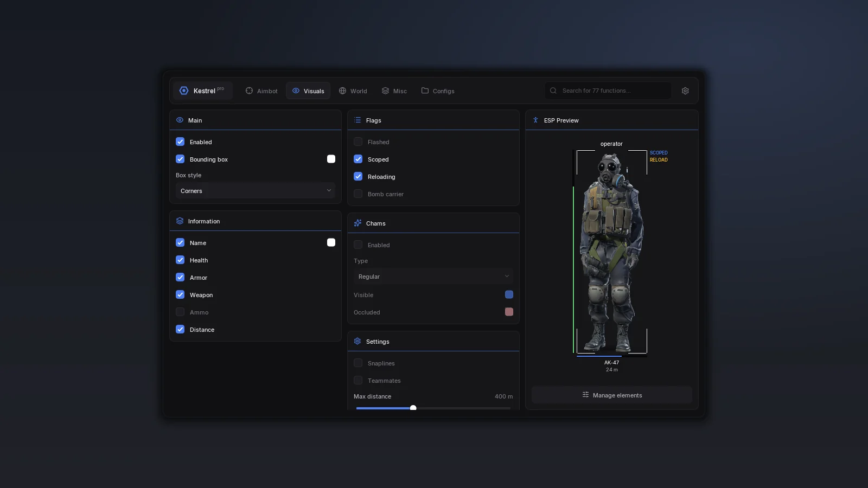
Task: Uncheck the Reloading flag
Action: (x=358, y=176)
